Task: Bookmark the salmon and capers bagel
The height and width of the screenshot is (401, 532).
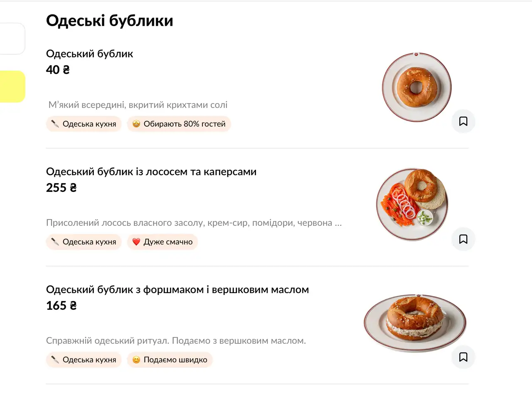Action: click(463, 239)
